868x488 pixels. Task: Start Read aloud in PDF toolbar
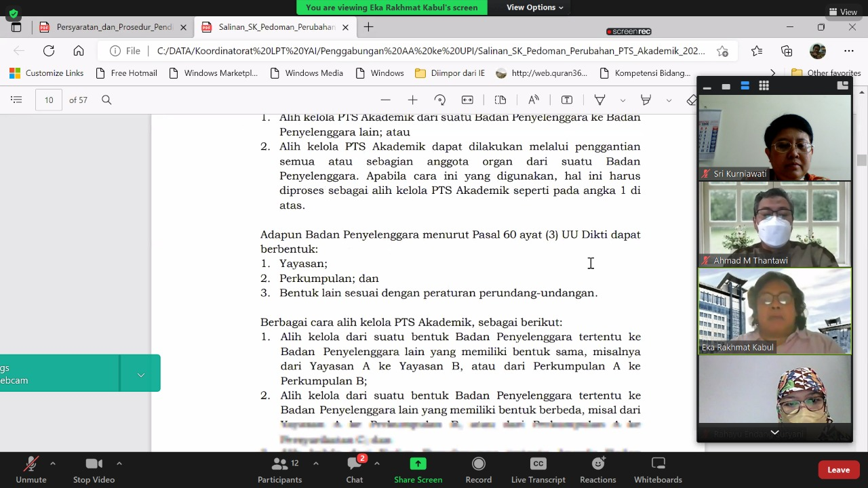click(x=534, y=100)
